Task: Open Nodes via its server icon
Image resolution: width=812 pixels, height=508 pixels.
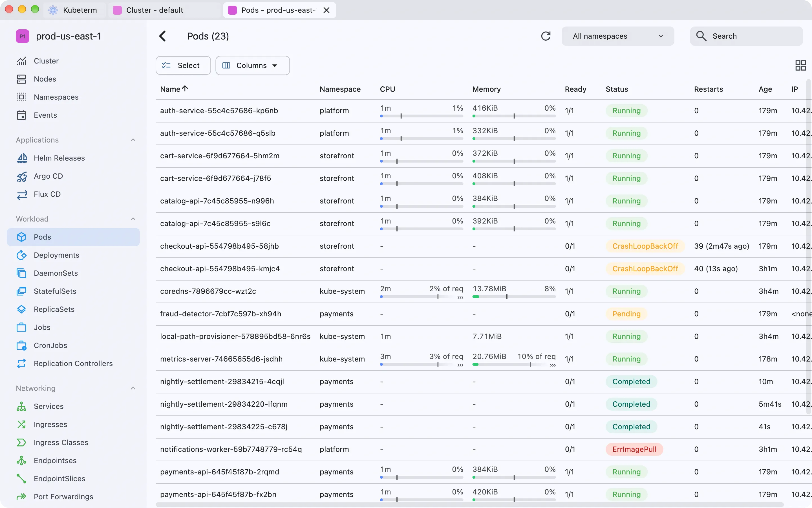Action: pyautogui.click(x=21, y=79)
